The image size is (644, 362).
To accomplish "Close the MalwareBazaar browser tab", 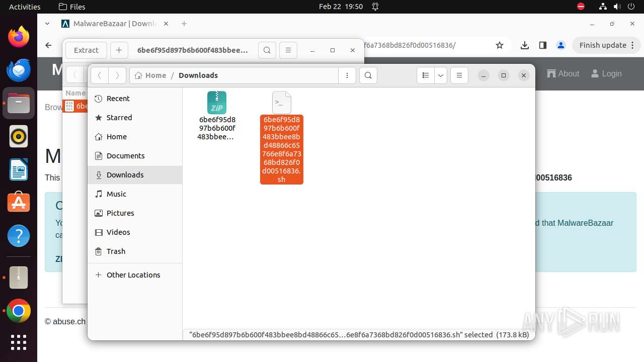I will pyautogui.click(x=166, y=24).
